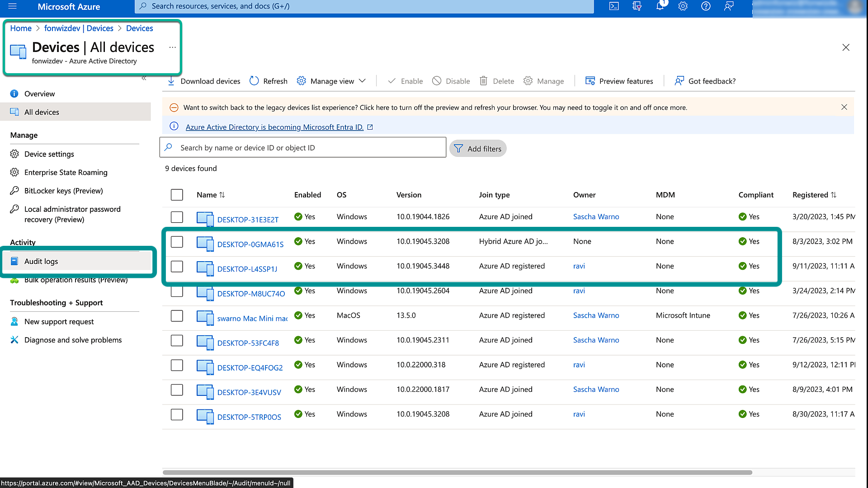Check the DESKTOP-0GMA61S row checkbox
The image size is (868, 488).
[x=177, y=242]
